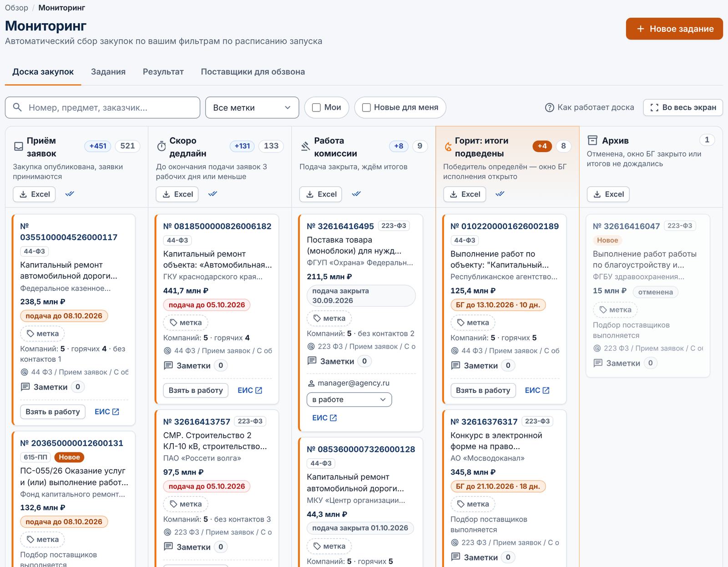Viewport: 728px width, 567px height.
Task: Click the Новое задание button
Action: pyautogui.click(x=674, y=29)
